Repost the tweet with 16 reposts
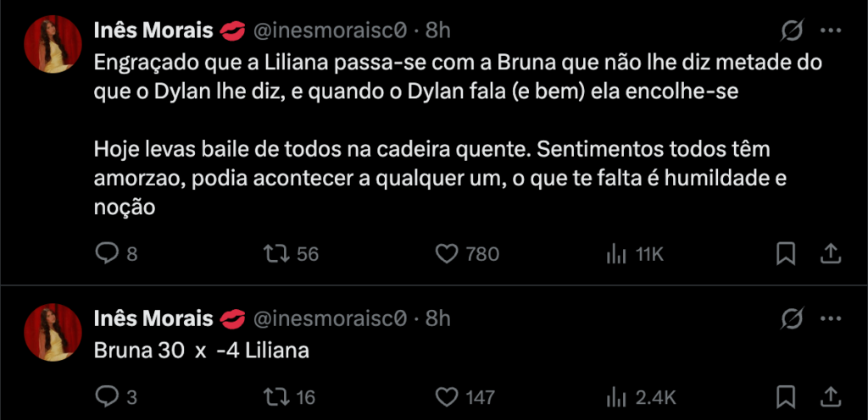 coord(276,395)
